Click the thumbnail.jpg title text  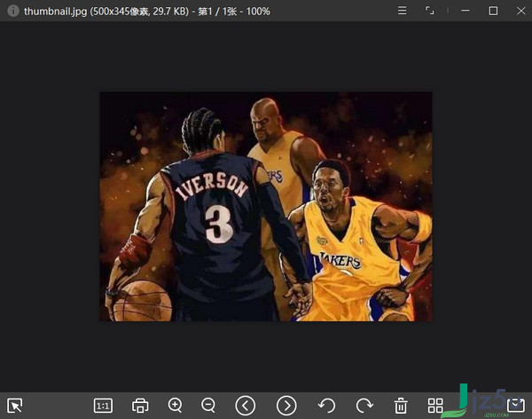click(55, 12)
